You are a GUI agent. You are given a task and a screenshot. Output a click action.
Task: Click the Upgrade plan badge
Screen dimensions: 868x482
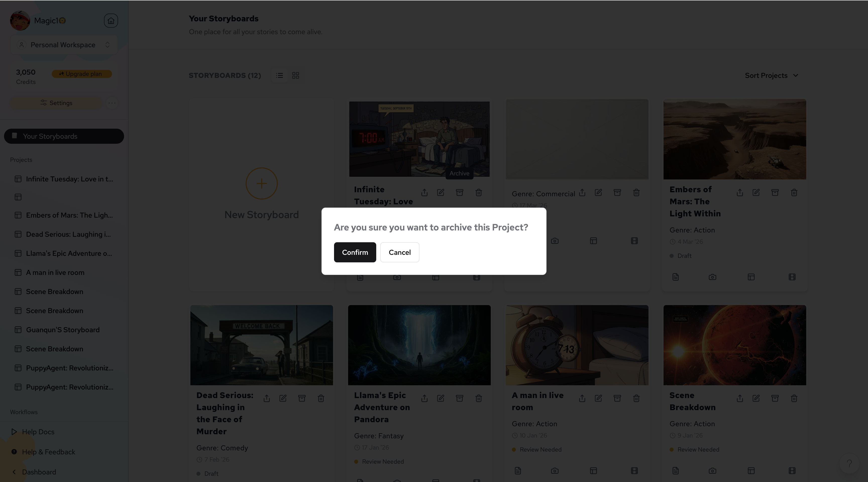click(82, 74)
